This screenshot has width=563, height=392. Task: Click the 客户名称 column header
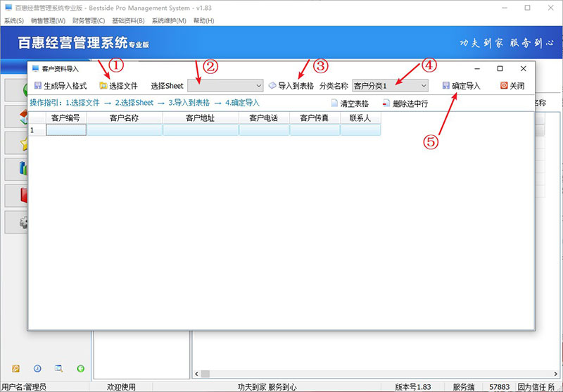pyautogui.click(x=125, y=118)
